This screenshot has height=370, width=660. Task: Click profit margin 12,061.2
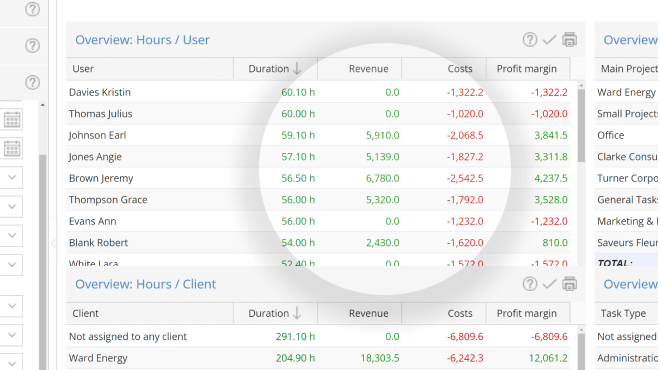[x=548, y=358]
